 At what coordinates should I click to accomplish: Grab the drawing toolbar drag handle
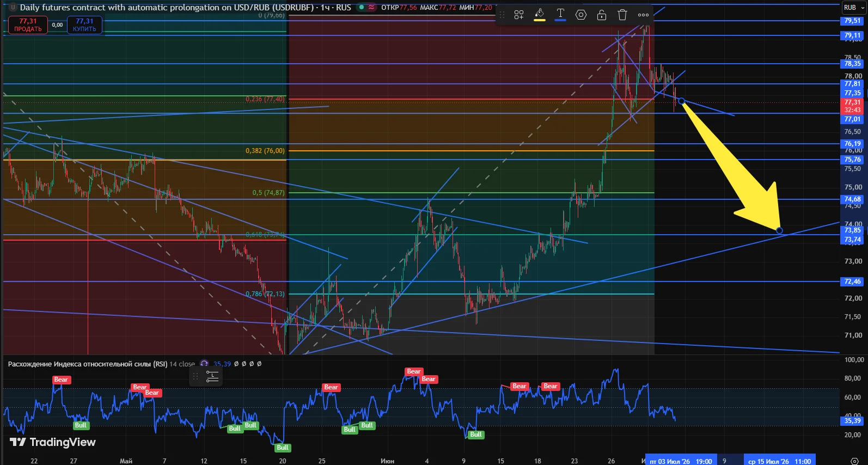[502, 15]
